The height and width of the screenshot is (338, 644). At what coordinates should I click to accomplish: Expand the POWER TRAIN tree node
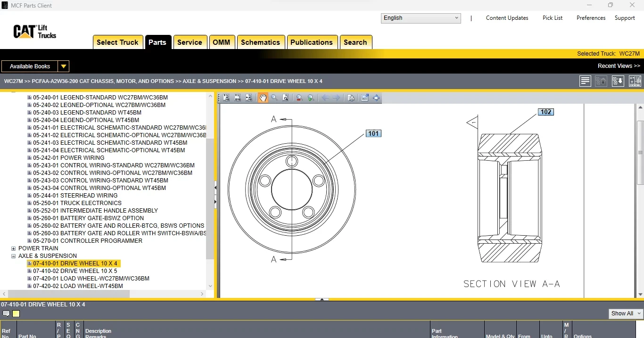13,248
